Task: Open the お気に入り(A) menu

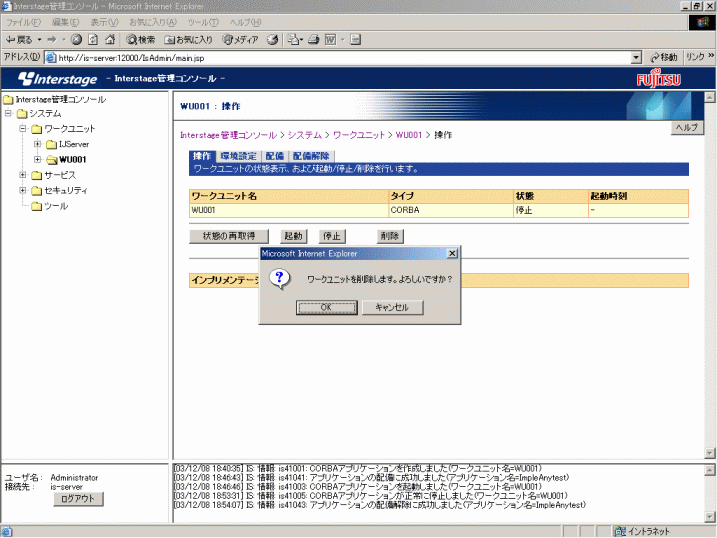Action: coord(153,22)
